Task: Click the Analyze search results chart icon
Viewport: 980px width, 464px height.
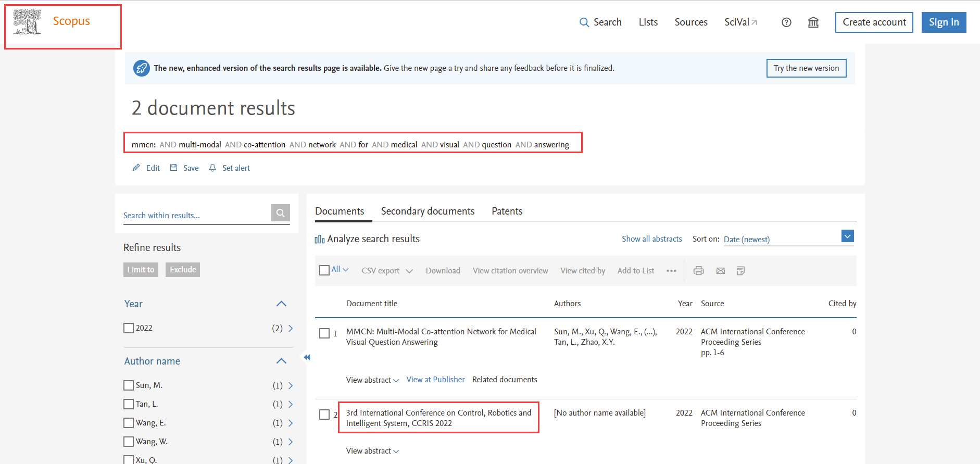Action: [320, 240]
